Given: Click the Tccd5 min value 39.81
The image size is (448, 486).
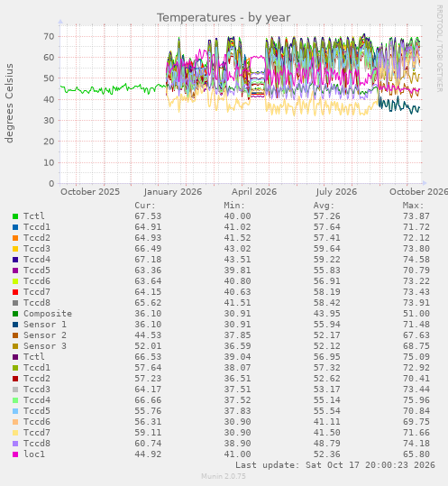Looking at the screenshot, I should 237,271.
